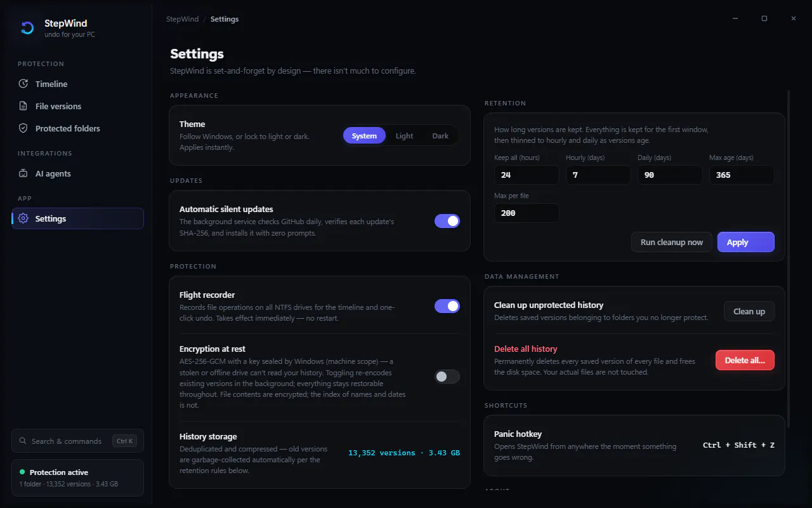Enable Encryption at rest toggle
Image resolution: width=812 pixels, height=508 pixels.
[x=447, y=377]
